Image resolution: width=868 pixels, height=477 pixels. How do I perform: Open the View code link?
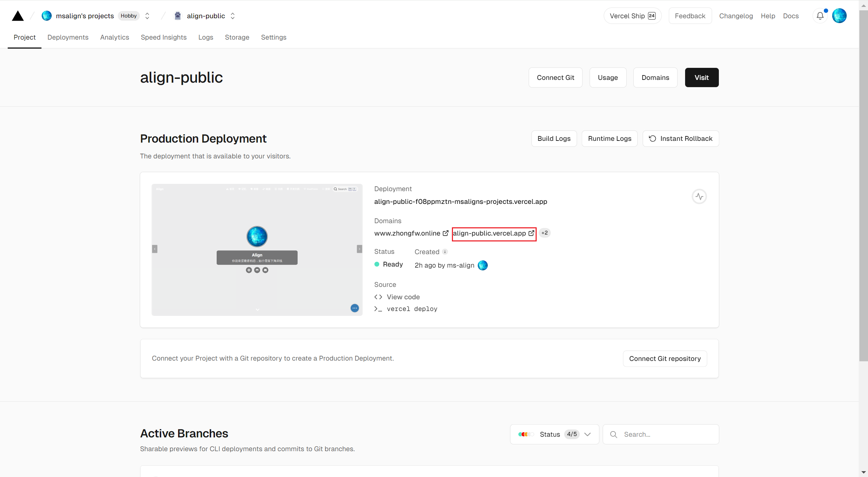click(x=403, y=297)
